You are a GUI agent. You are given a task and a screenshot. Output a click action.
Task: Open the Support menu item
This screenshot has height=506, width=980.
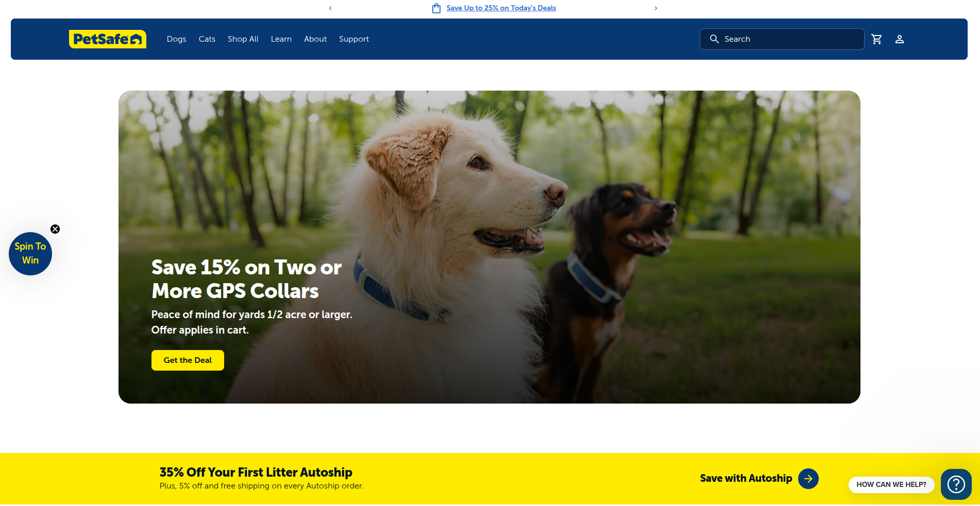tap(354, 39)
